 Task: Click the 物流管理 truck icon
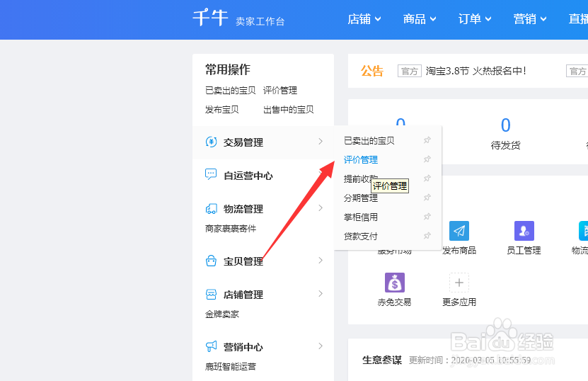click(211, 209)
